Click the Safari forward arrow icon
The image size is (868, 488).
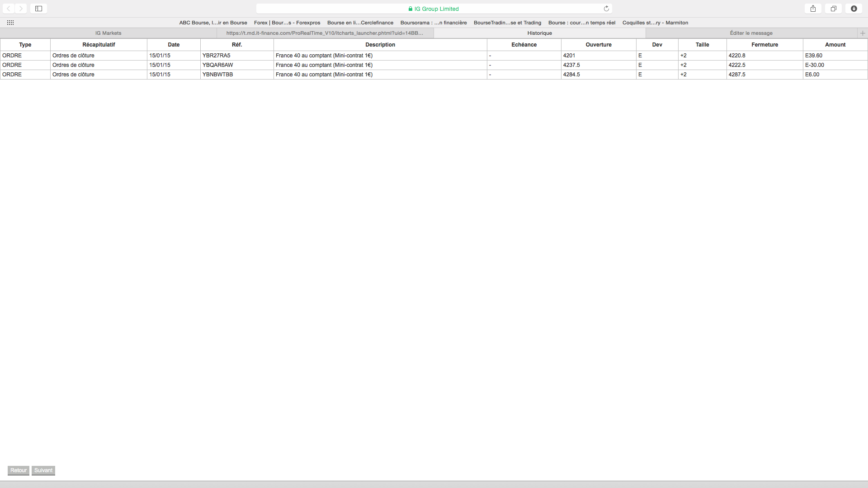click(x=21, y=9)
